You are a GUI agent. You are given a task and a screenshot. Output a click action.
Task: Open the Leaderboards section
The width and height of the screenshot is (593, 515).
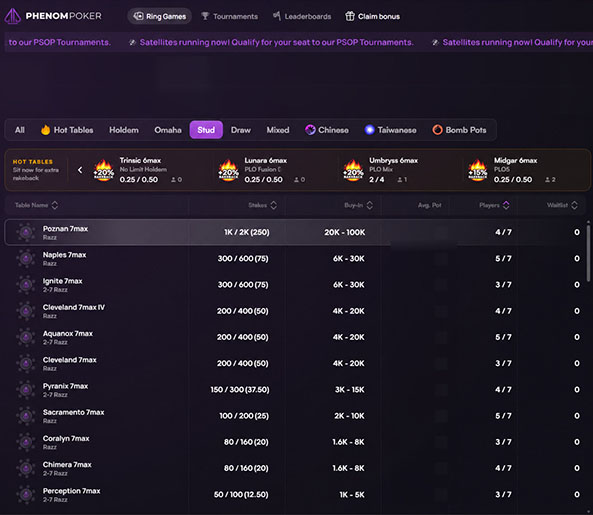(302, 16)
